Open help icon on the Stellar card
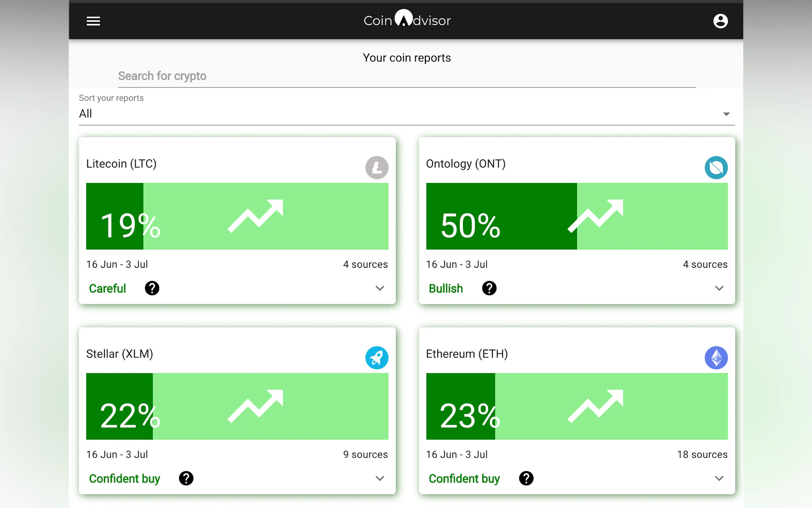The height and width of the screenshot is (508, 812). pyautogui.click(x=186, y=478)
